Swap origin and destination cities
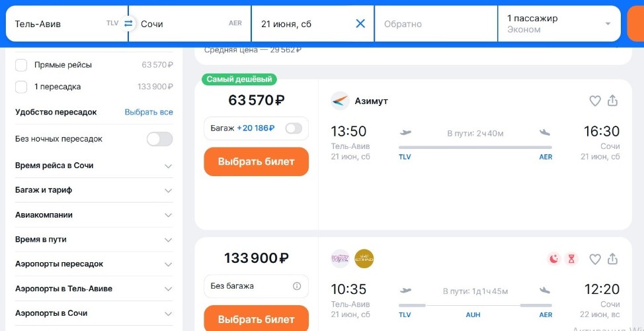The height and width of the screenshot is (331, 644). point(128,24)
